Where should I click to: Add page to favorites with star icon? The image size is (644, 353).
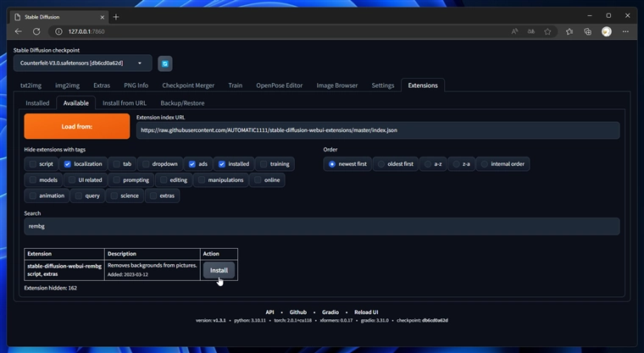[547, 31]
